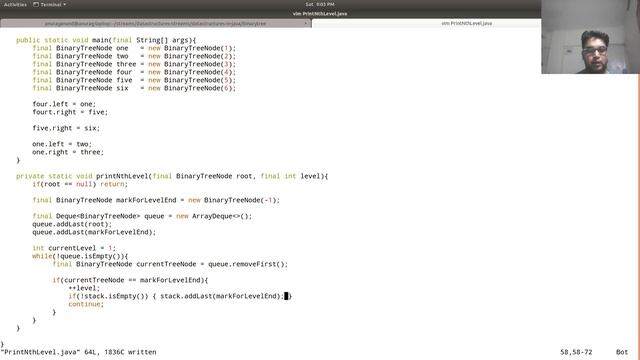Switch to the first terminal tab with binarytree path
The height and width of the screenshot is (360, 640).
coord(156,24)
